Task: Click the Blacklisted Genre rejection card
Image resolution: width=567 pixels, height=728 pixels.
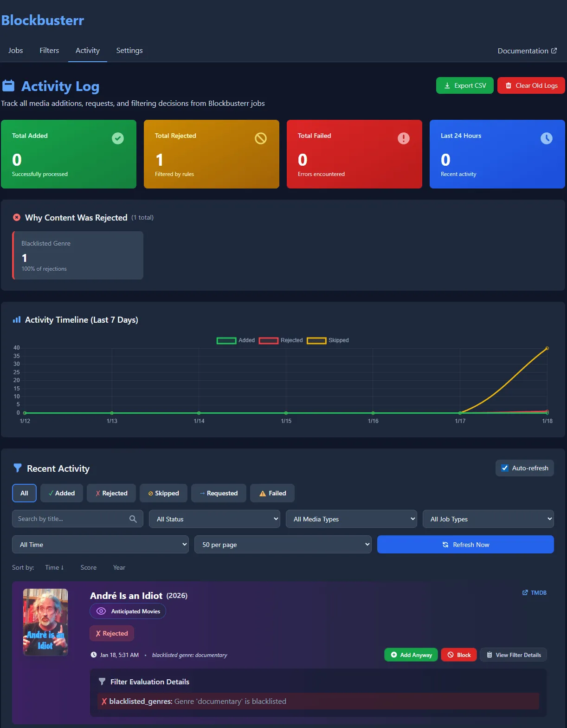Action: 77,255
